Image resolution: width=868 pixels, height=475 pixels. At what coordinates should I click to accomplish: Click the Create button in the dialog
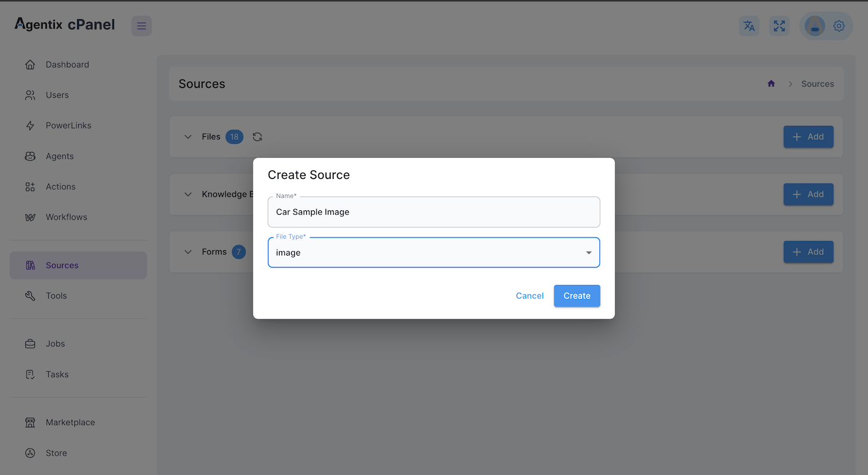(576, 296)
